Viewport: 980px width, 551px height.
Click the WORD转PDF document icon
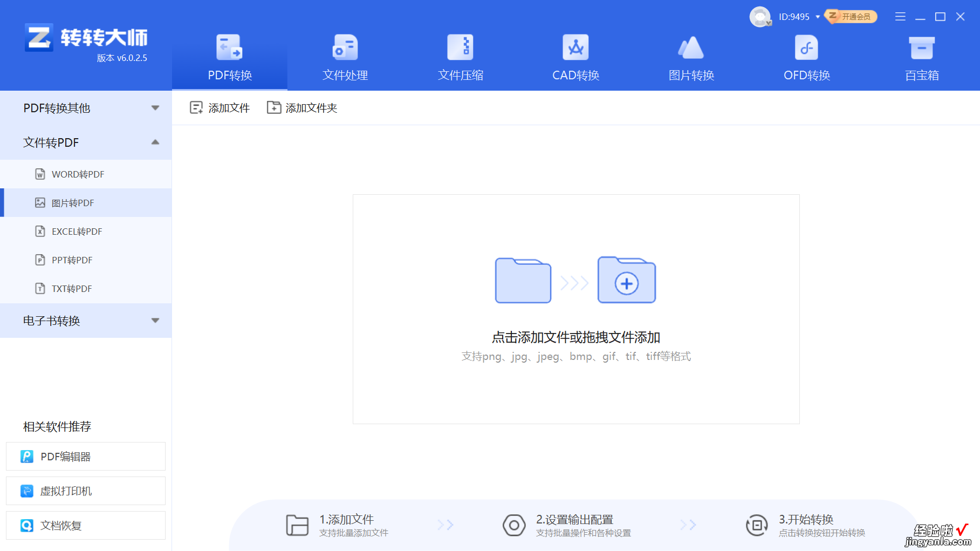tap(40, 174)
